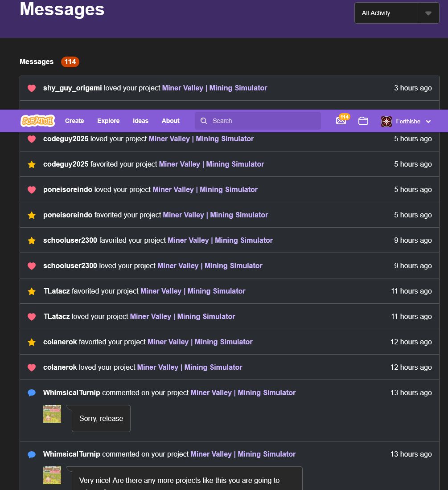448x490 pixels.
Task: Open schooluser2300 profile in loved message
Action: click(70, 265)
